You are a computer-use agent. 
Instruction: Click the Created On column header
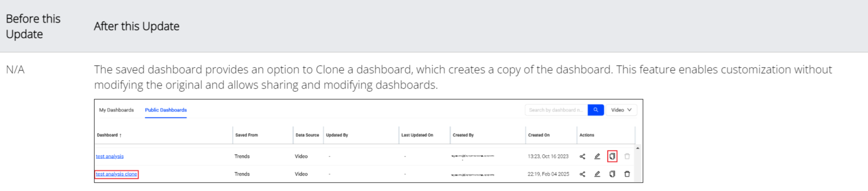click(539, 135)
